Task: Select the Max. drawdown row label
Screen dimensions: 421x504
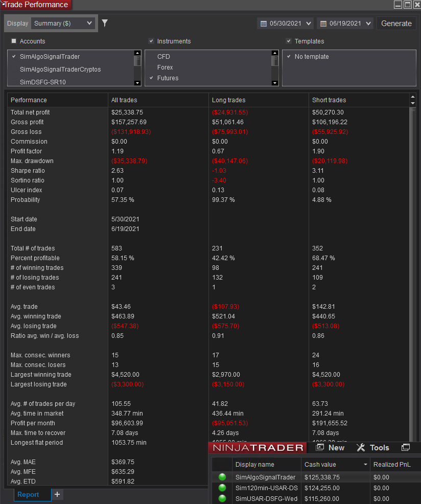Action: [32, 161]
